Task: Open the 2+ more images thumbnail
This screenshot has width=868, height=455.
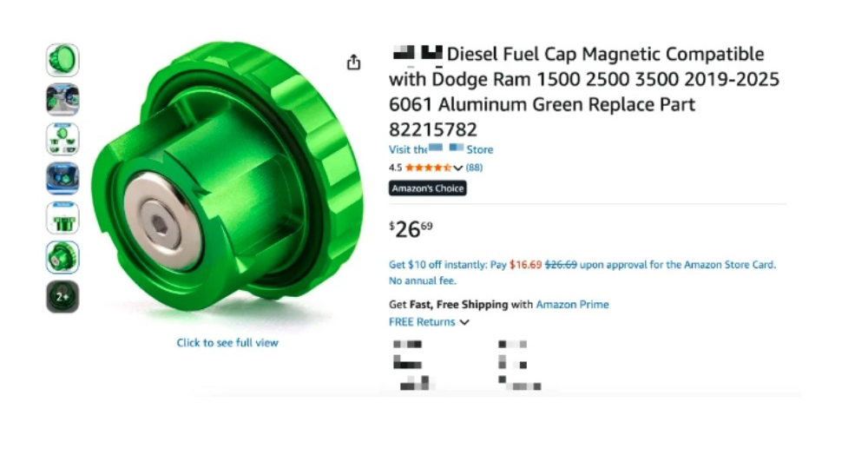Action: pos(62,297)
